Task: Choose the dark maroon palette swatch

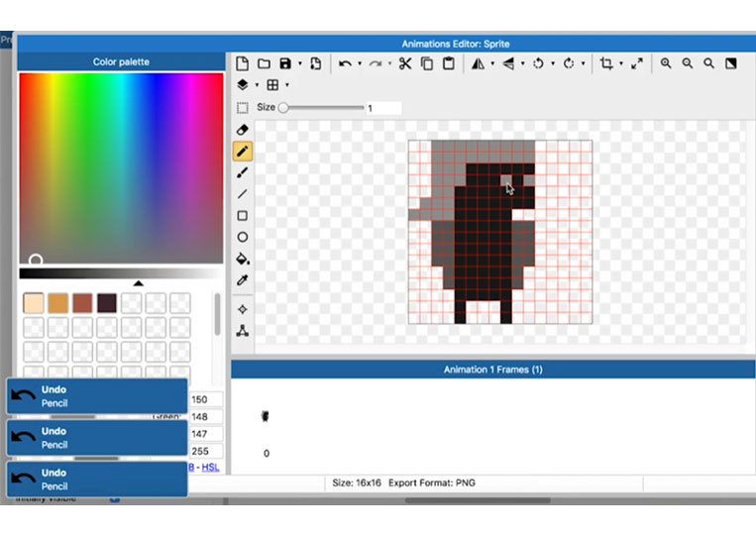Action: tap(107, 303)
